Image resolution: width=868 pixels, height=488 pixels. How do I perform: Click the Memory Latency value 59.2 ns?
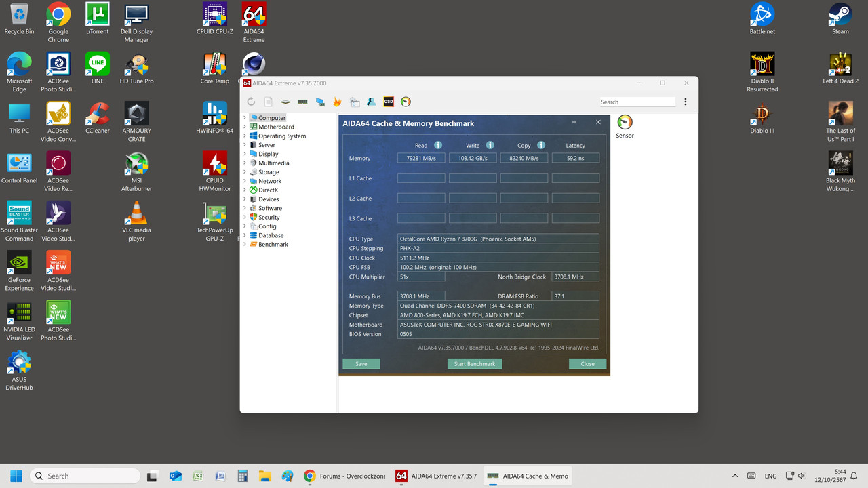(x=576, y=158)
